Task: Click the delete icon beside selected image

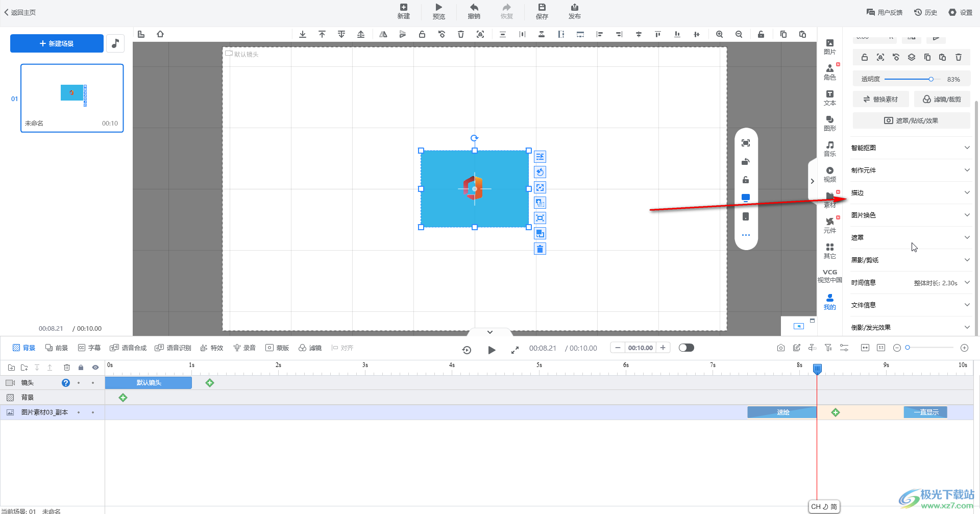Action: [x=540, y=249]
